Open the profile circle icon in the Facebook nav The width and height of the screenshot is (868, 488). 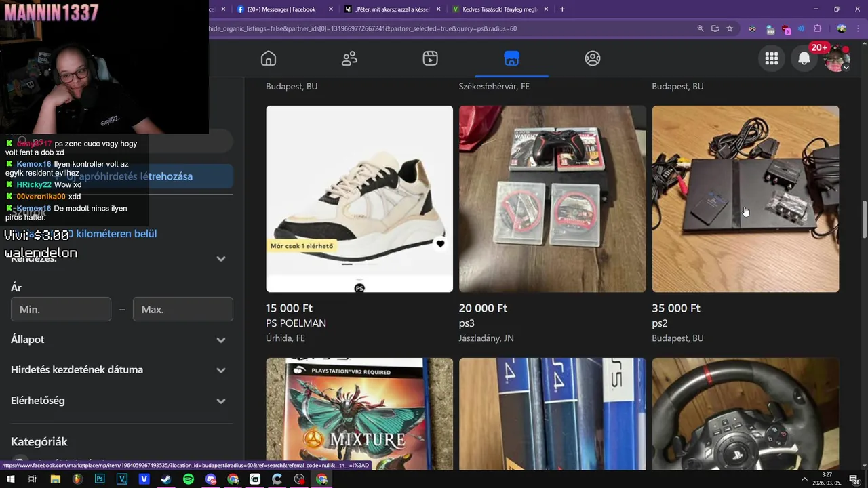[592, 58]
